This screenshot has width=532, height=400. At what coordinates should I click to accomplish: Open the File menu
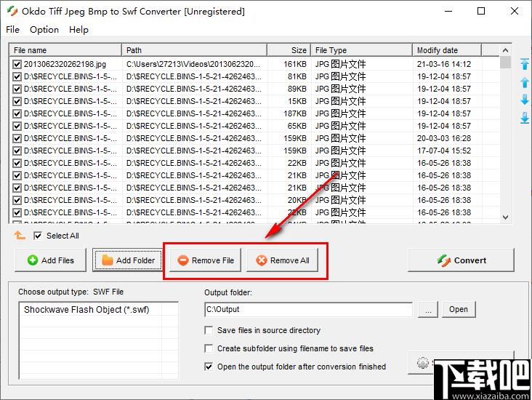(12, 30)
